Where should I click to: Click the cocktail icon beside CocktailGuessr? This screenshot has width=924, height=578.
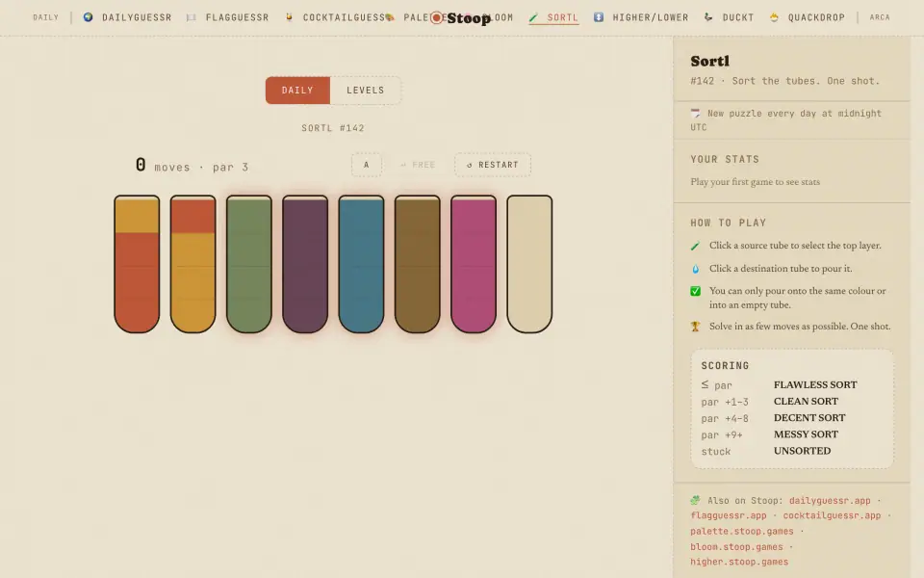click(289, 17)
